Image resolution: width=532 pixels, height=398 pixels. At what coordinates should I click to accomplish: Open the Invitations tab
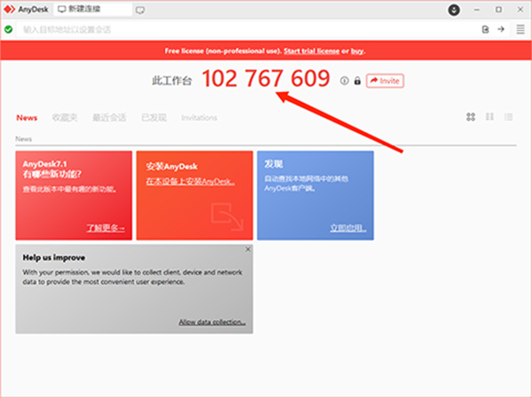click(199, 118)
